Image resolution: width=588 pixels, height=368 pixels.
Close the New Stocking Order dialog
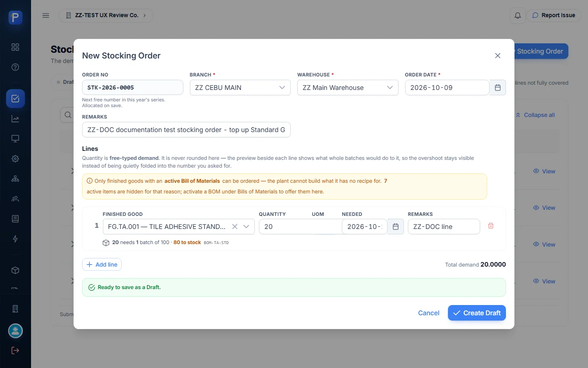pyautogui.click(x=498, y=56)
